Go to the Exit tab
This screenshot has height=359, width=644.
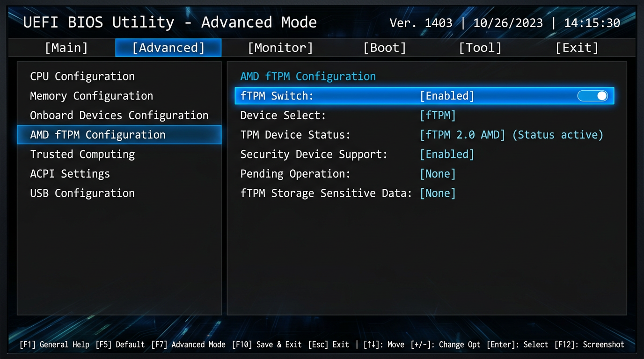[x=577, y=47]
